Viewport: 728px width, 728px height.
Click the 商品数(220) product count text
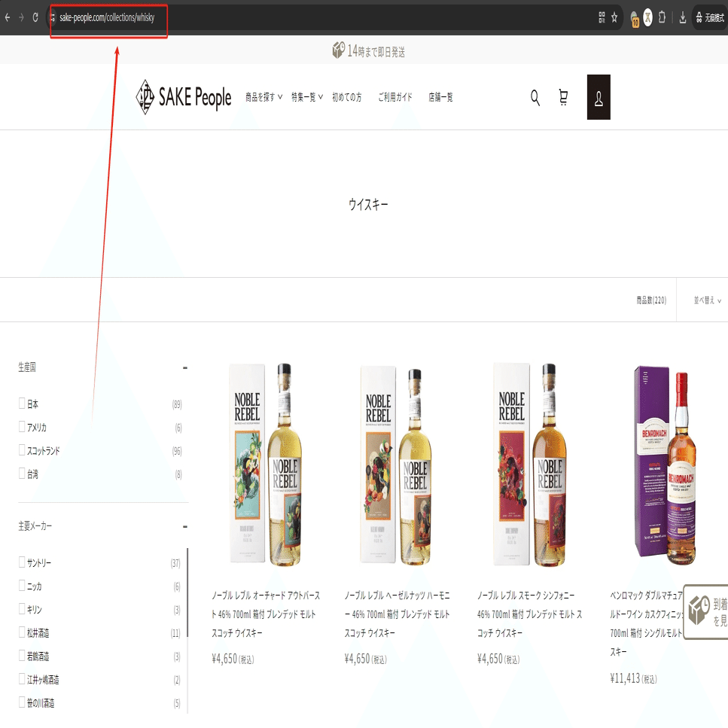(651, 300)
